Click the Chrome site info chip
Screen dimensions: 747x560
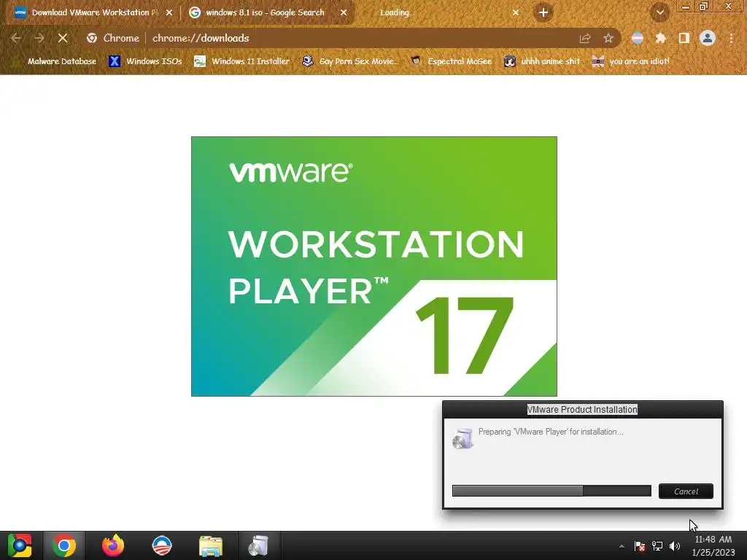point(113,38)
